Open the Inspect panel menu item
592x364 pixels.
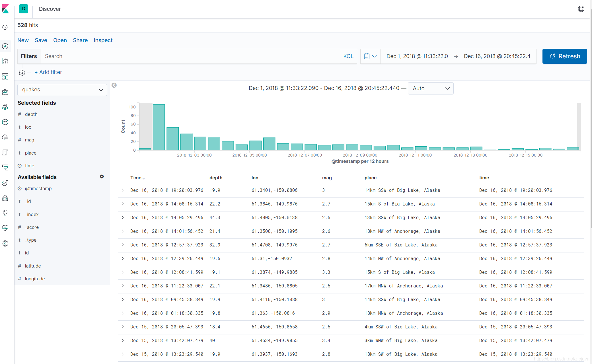pyautogui.click(x=103, y=40)
